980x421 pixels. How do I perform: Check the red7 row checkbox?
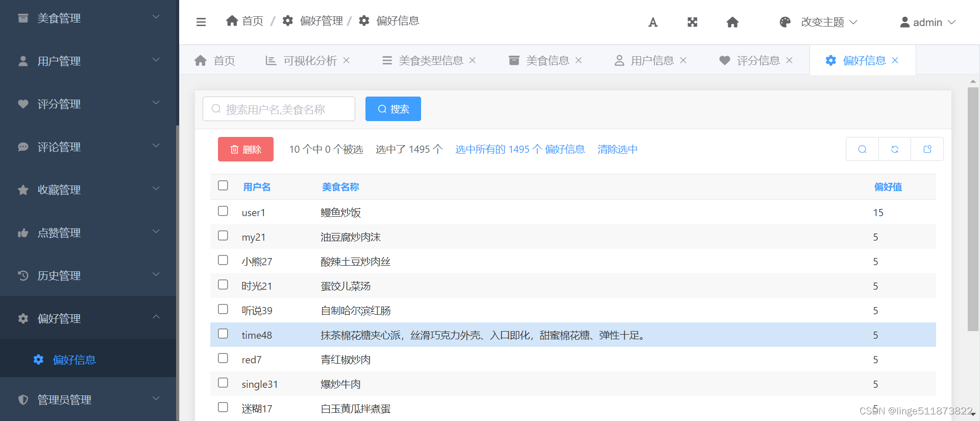pyautogui.click(x=223, y=358)
